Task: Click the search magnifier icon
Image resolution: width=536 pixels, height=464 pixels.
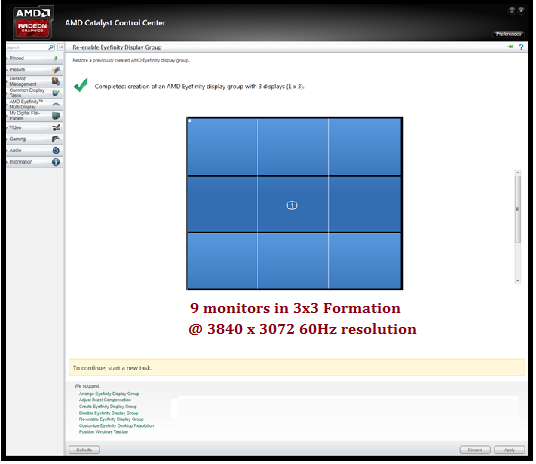Action: tap(51, 48)
